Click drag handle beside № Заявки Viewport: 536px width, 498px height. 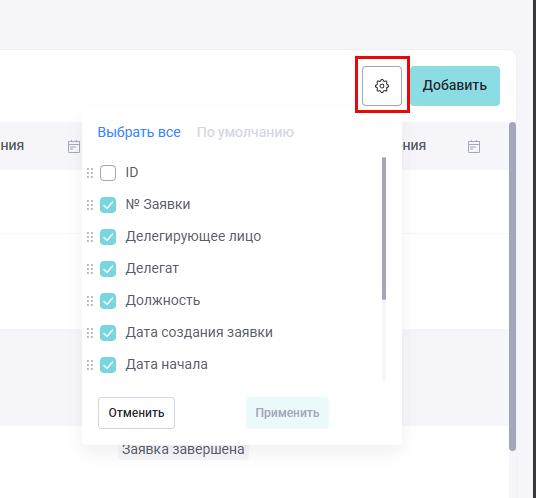(90, 205)
